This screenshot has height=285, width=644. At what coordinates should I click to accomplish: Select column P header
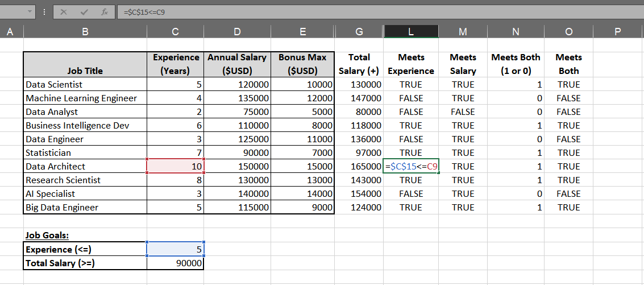[x=618, y=31]
